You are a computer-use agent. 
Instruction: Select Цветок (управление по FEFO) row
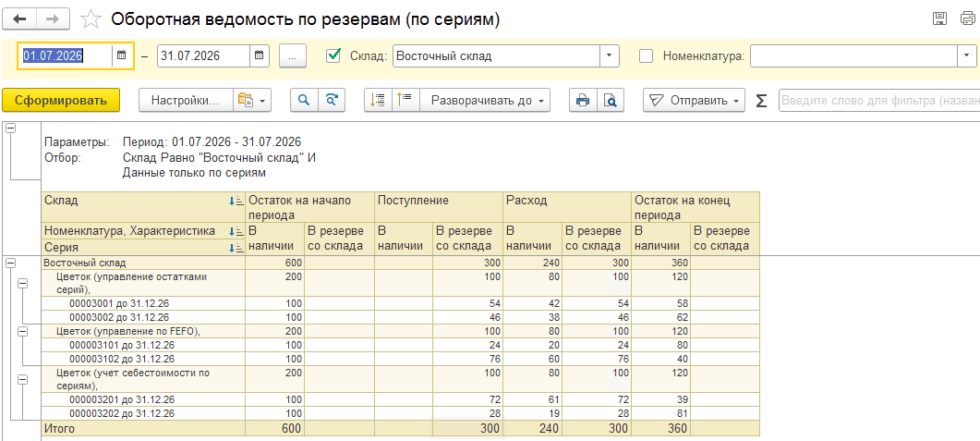pos(400,332)
